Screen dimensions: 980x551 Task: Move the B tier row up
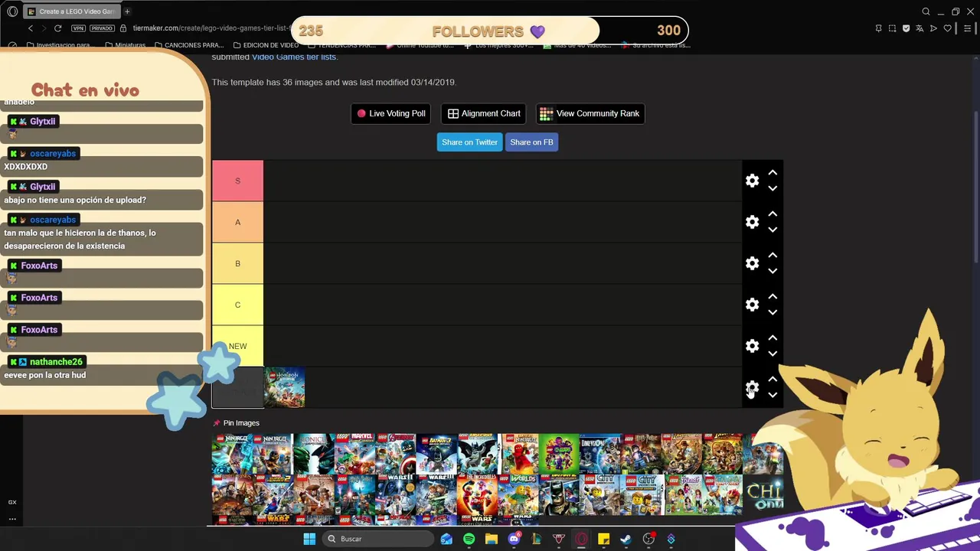[773, 256]
